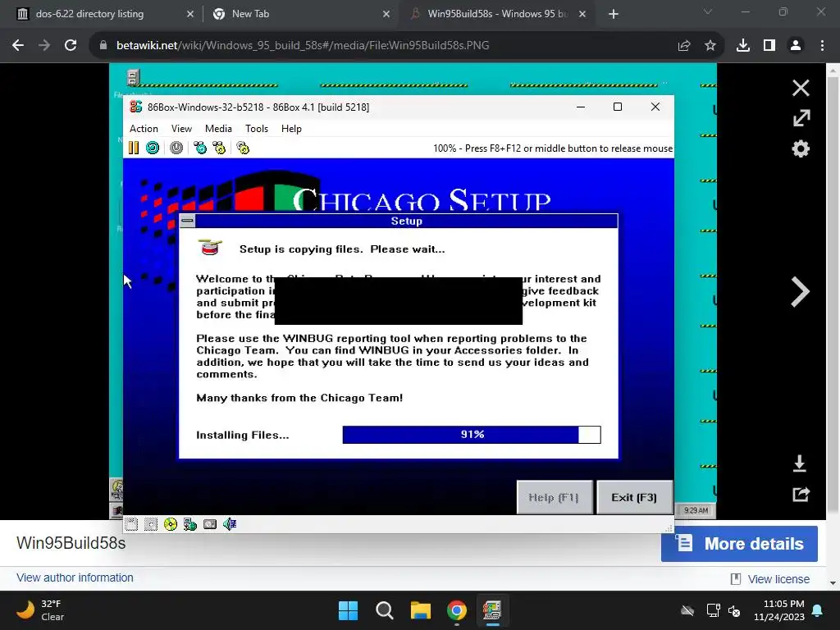Click the Exit (F3) button

coord(634,498)
